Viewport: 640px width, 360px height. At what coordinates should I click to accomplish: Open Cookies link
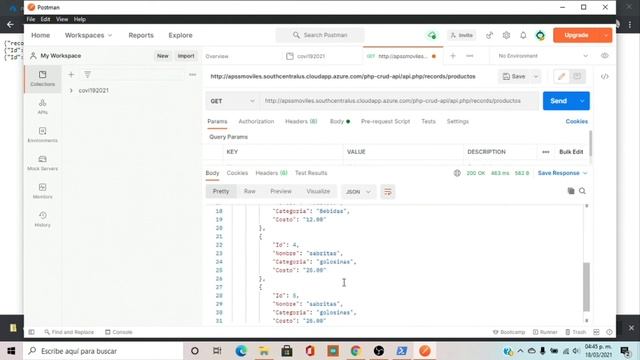(576, 122)
